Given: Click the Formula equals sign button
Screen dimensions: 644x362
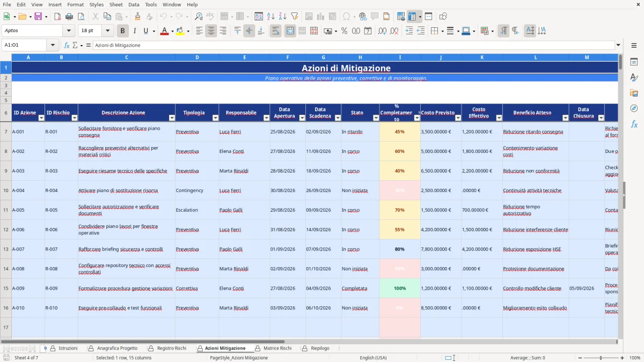Looking at the screenshot, I should (x=88, y=45).
